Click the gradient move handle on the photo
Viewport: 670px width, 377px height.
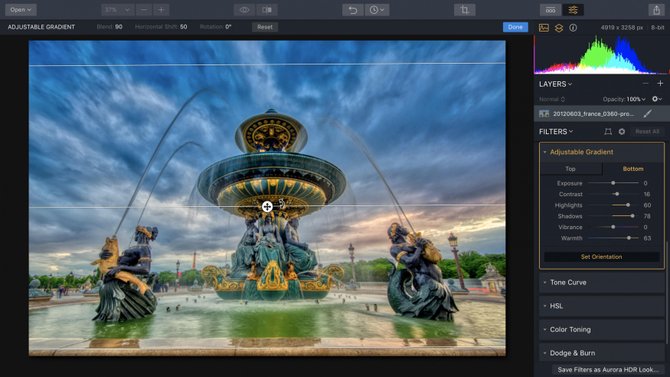click(267, 207)
